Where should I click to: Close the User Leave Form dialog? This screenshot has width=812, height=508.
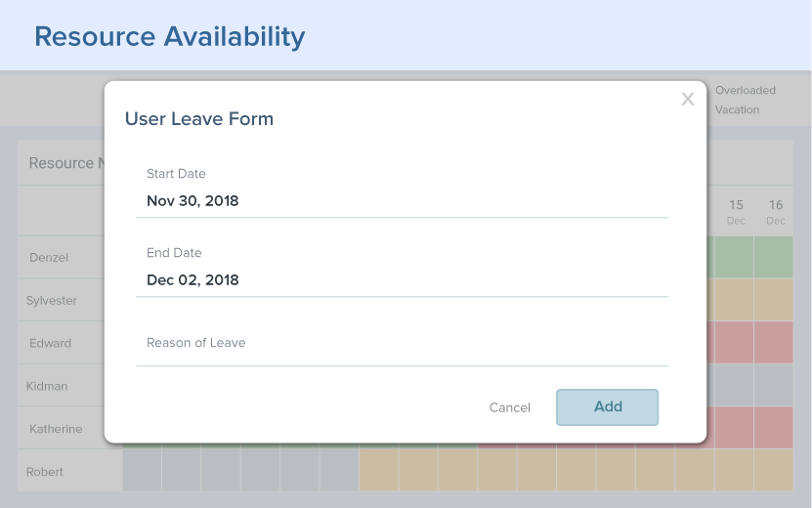tap(688, 99)
